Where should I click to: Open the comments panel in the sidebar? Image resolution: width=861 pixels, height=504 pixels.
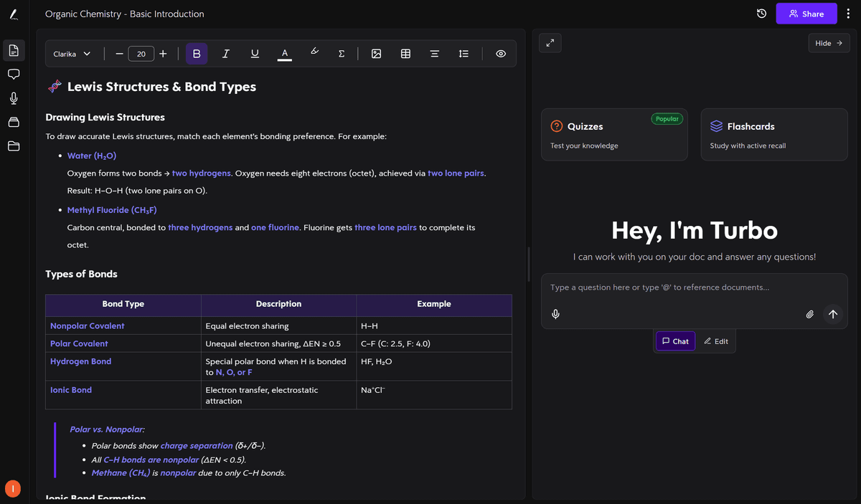click(13, 74)
